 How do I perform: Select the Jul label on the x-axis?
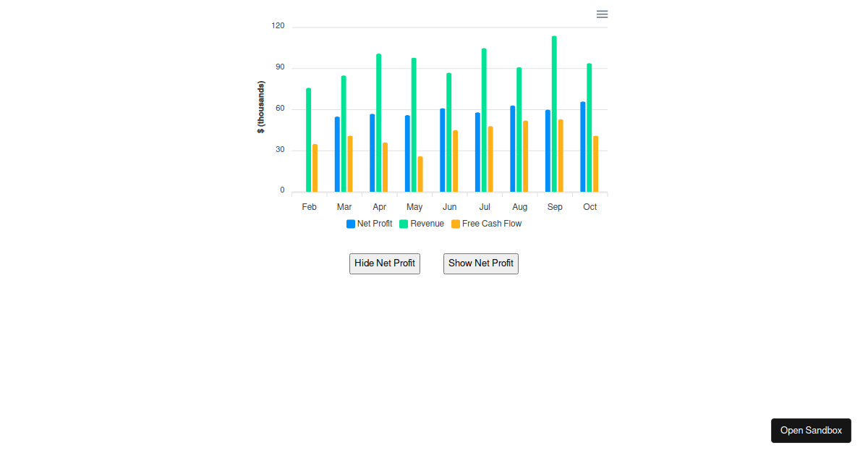484,206
